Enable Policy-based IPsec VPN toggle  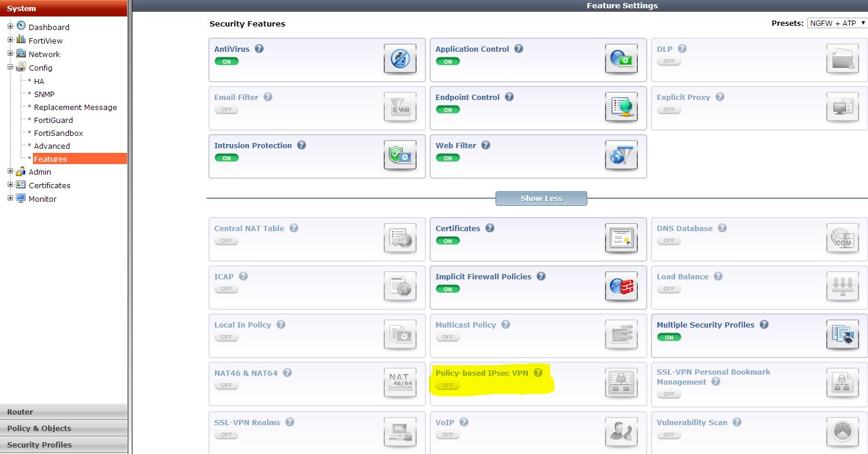point(448,386)
